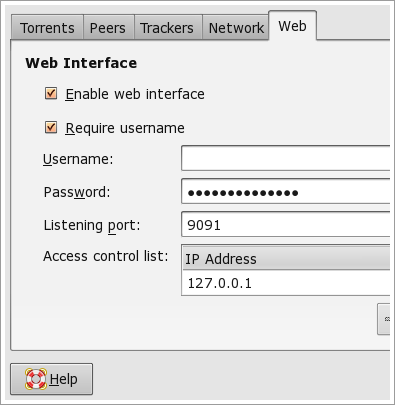This screenshot has height=405, width=395.
Task: Select the Network tab
Action: [x=236, y=28]
